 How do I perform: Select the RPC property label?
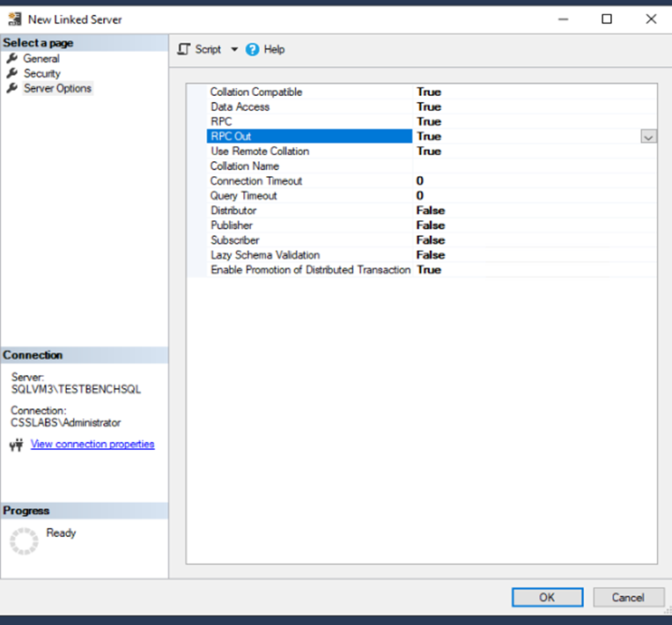(221, 121)
